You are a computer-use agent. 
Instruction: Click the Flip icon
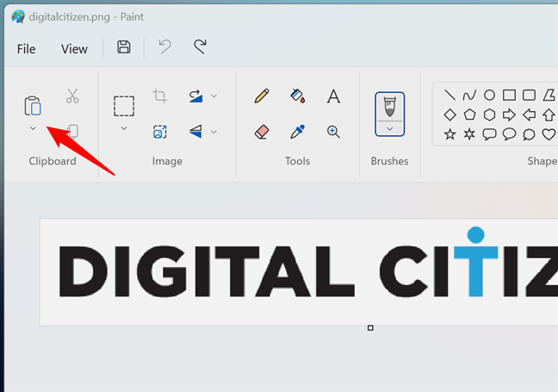click(x=195, y=131)
